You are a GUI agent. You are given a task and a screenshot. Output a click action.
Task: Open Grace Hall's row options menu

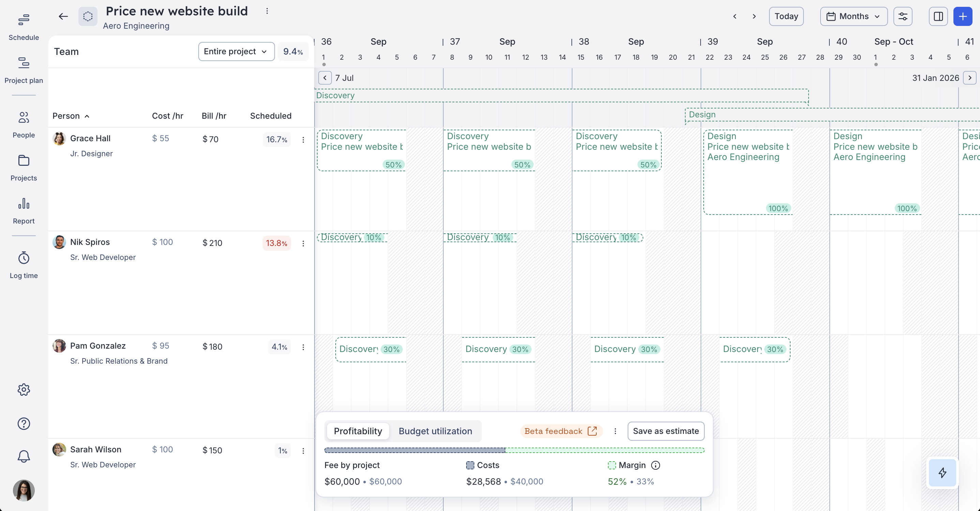[303, 140]
